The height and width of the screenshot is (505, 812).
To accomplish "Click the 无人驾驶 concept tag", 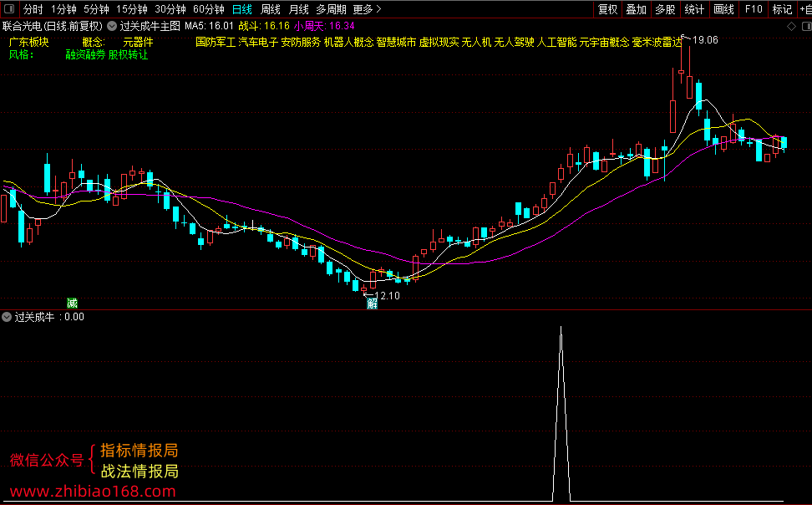I will pyautogui.click(x=514, y=42).
